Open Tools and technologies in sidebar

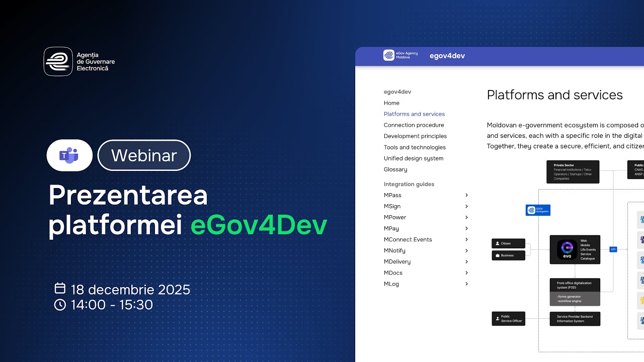(x=415, y=147)
